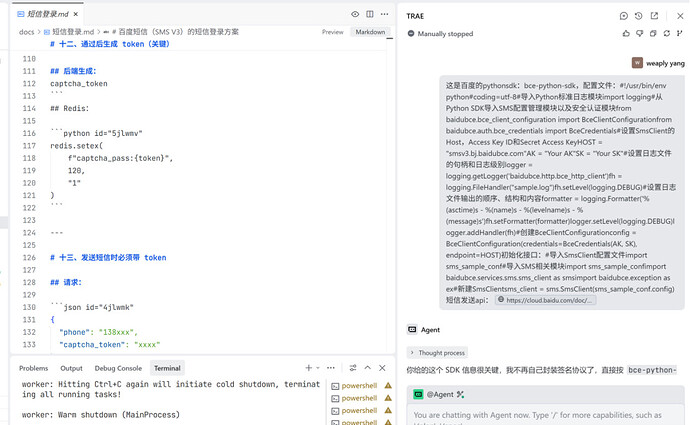Screen dimensions: 690x425
Task: Open split editor layout icon
Action: coord(370,14)
